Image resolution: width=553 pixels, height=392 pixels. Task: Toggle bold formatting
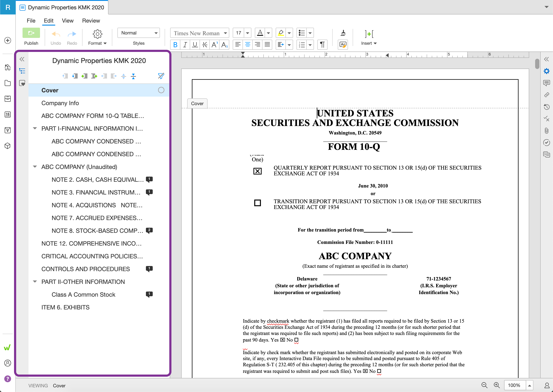(x=175, y=45)
